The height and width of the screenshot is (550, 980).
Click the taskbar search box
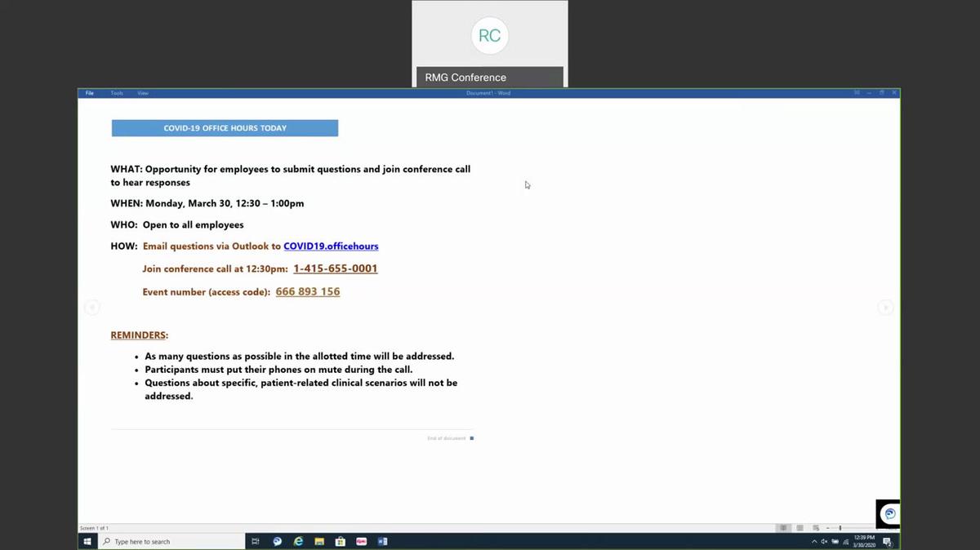click(170, 542)
